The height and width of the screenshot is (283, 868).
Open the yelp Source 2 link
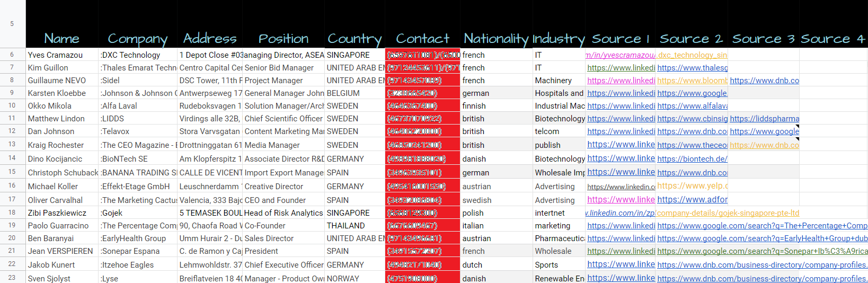click(x=693, y=185)
